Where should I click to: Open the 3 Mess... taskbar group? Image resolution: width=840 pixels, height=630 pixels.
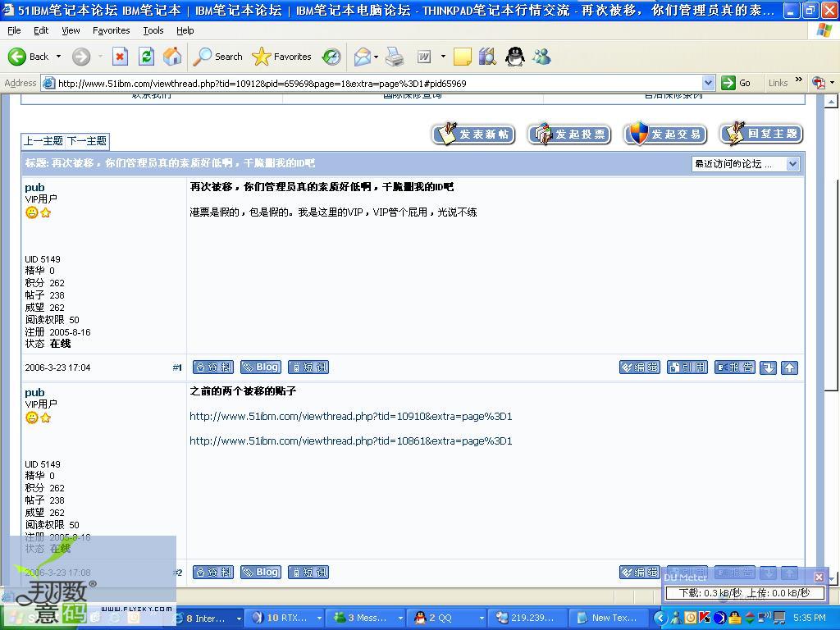367,619
